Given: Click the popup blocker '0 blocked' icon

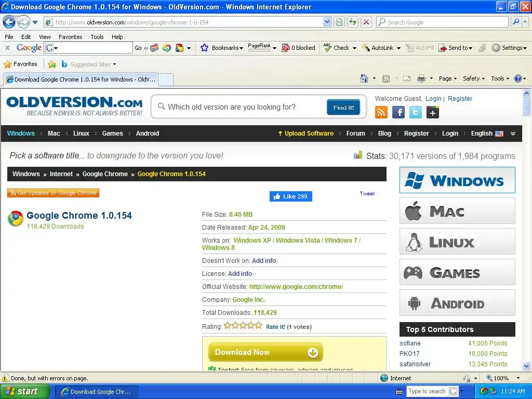Looking at the screenshot, I should tap(286, 48).
